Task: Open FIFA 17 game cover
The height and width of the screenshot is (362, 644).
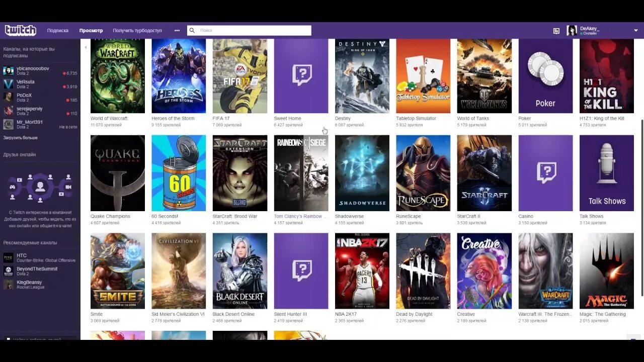Action: click(240, 76)
